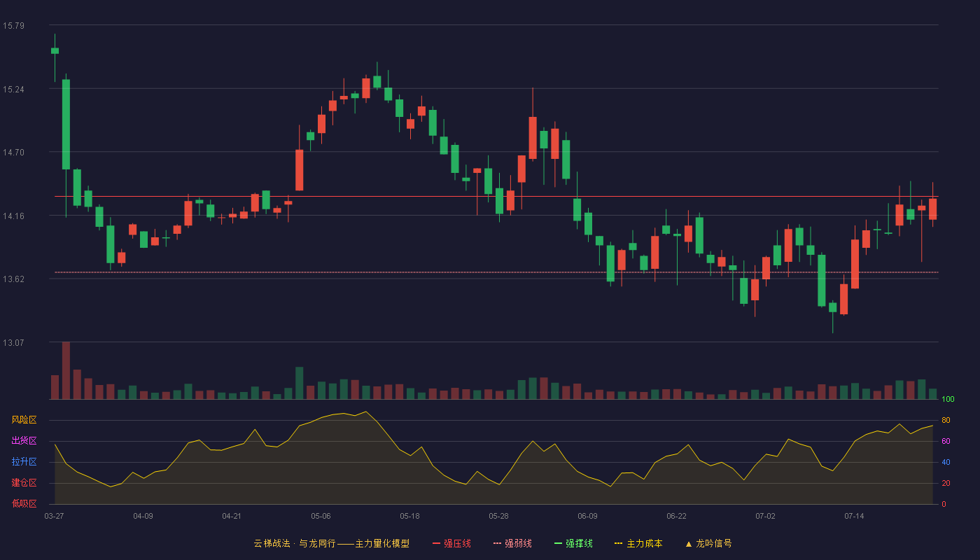Click the magenta 60 indicator axis value
This screenshot has height=560, width=980.
(x=946, y=441)
